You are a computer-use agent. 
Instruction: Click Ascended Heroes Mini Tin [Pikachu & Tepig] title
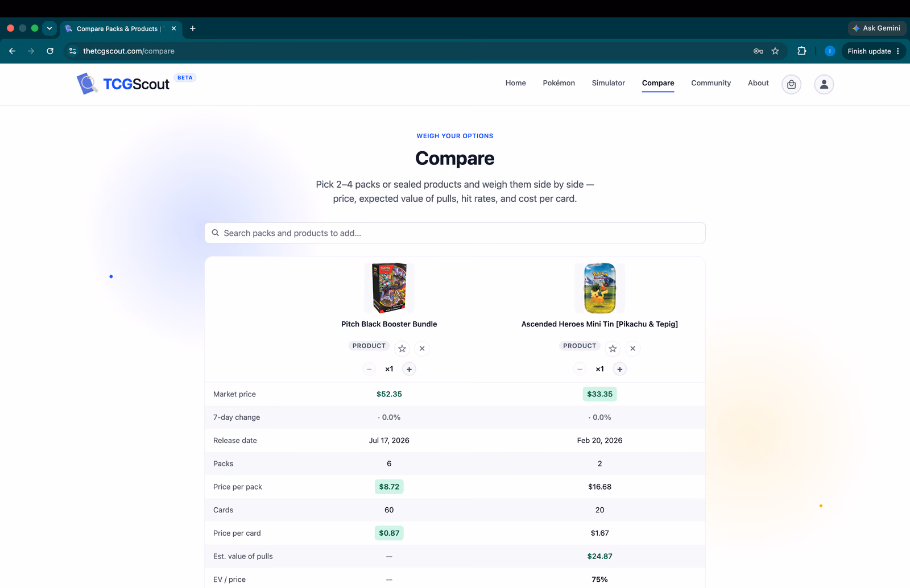pos(599,324)
